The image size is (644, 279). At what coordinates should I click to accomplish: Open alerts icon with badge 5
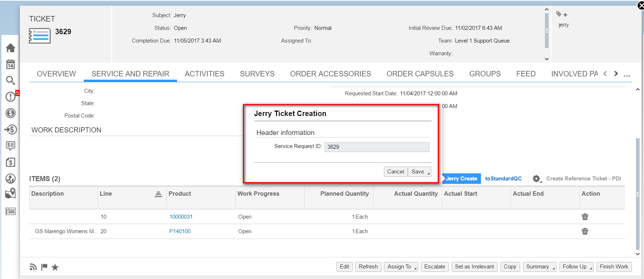click(11, 96)
